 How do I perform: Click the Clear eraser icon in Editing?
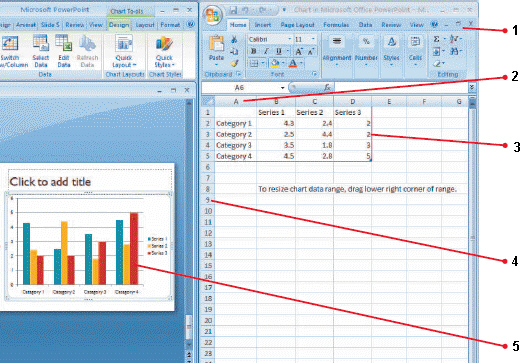coord(437,63)
